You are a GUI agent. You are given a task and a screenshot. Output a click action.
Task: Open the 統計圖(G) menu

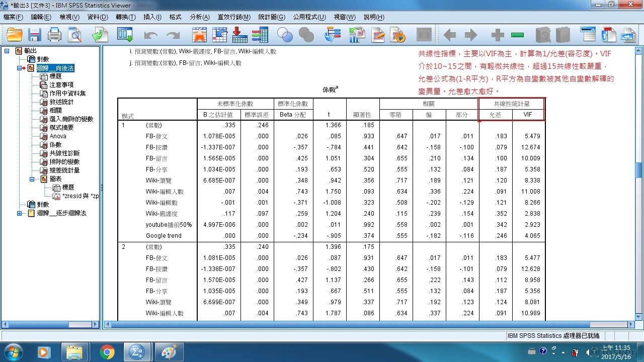(x=271, y=17)
